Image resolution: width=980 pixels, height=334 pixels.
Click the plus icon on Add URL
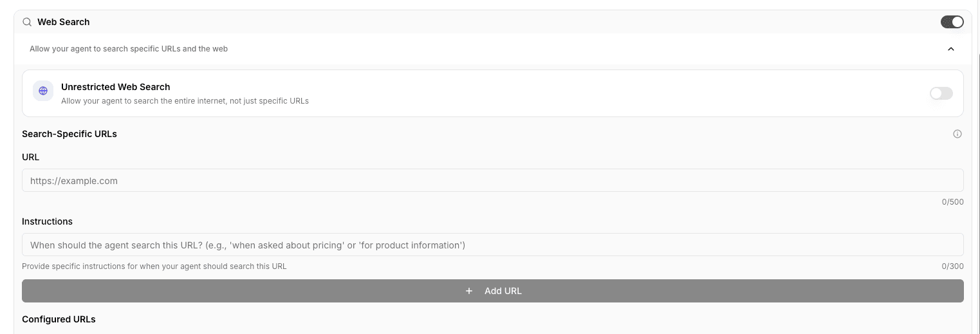click(469, 291)
